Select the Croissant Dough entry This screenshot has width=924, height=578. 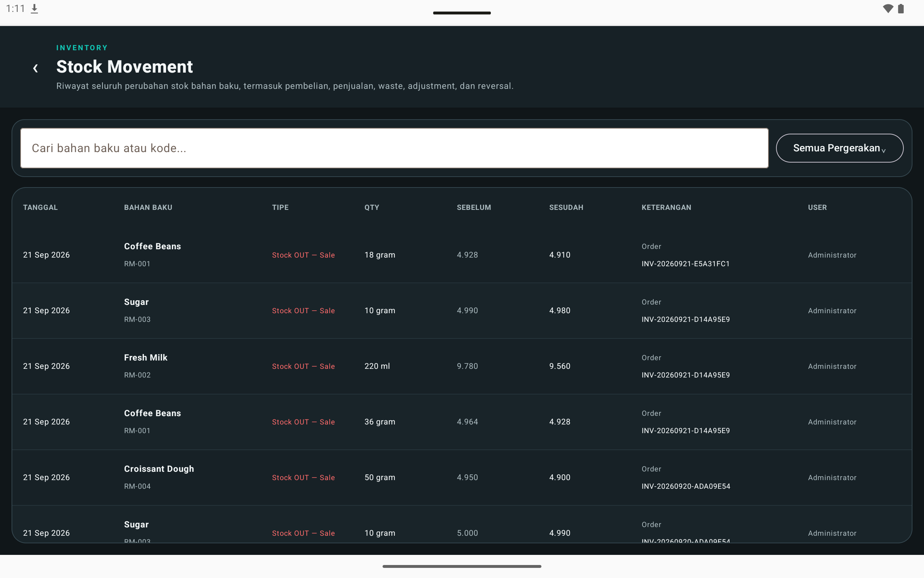tap(462, 478)
